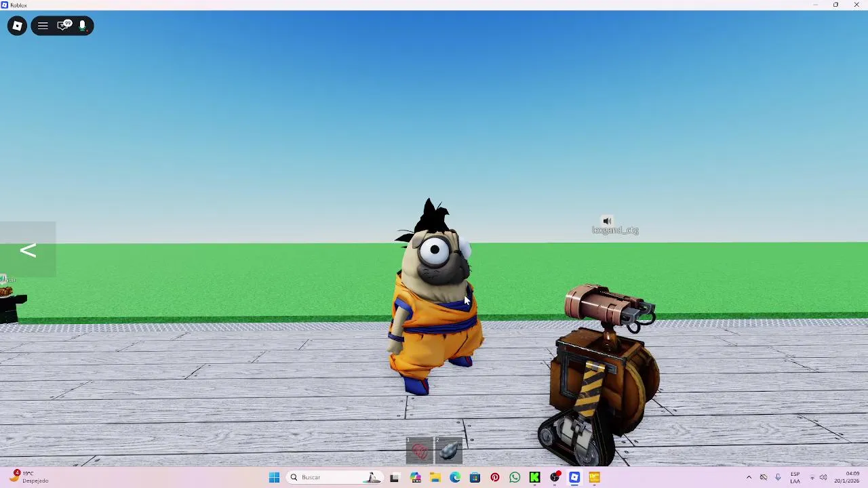This screenshot has height=488, width=868.
Task: Open the weather widget showing Despejado
Action: pyautogui.click(x=31, y=477)
